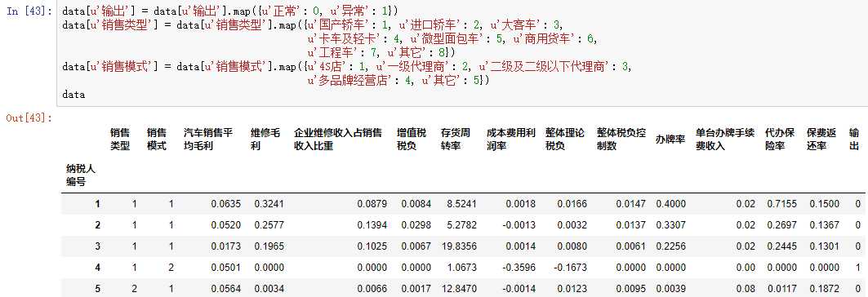Click the value 0.0123 in row 5

[572, 289]
